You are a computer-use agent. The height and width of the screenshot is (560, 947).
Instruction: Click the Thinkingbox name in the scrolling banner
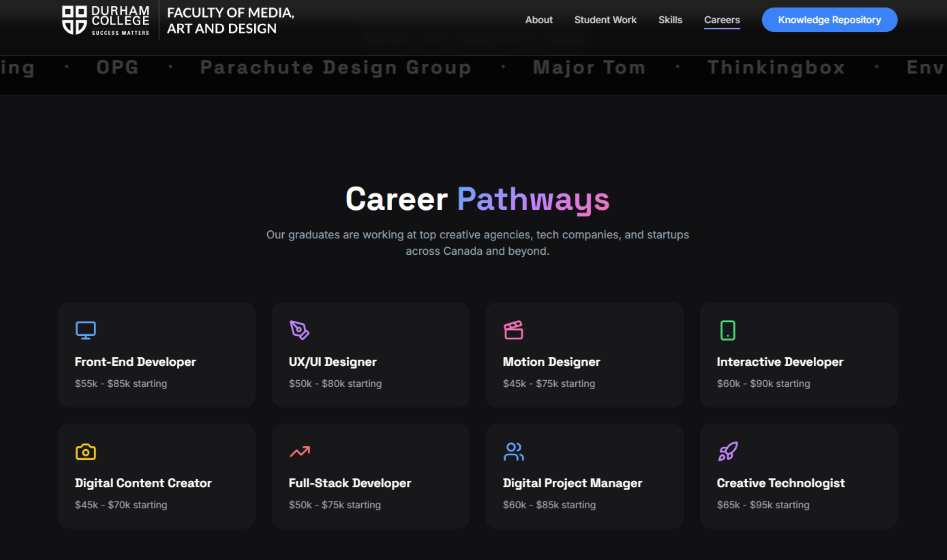coord(776,67)
